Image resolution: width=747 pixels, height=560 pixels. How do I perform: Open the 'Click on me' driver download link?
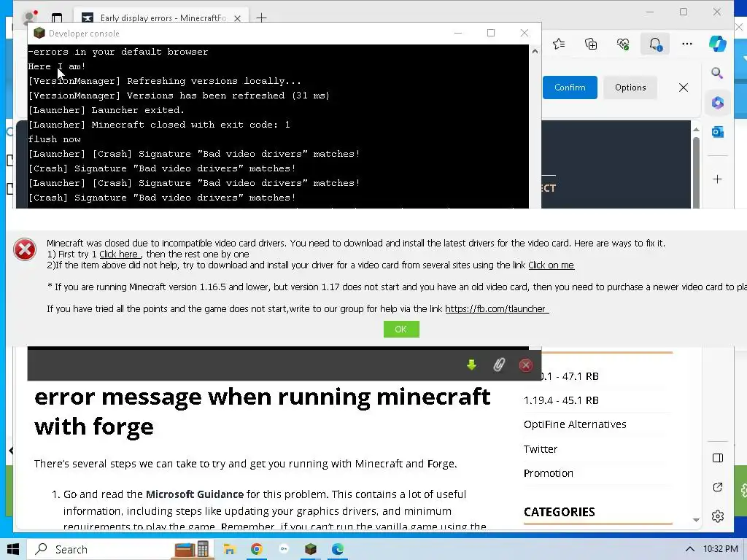[x=551, y=265]
